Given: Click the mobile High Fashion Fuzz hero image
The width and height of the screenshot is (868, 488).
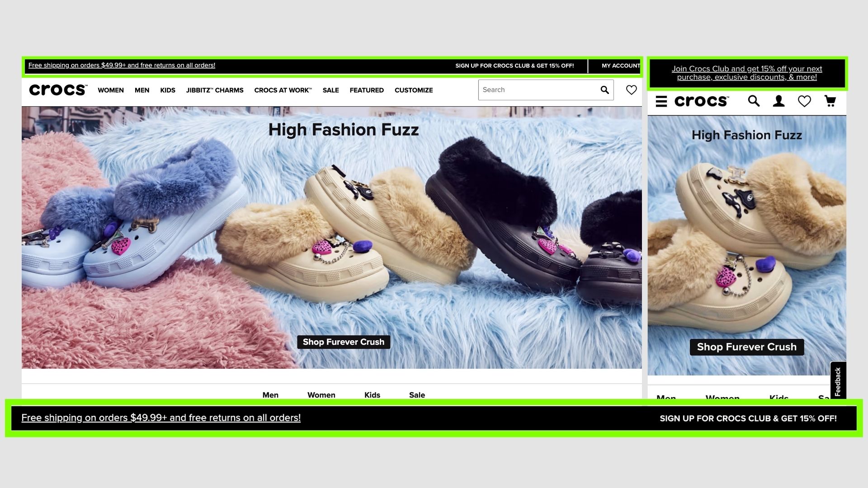Looking at the screenshot, I should tap(747, 245).
